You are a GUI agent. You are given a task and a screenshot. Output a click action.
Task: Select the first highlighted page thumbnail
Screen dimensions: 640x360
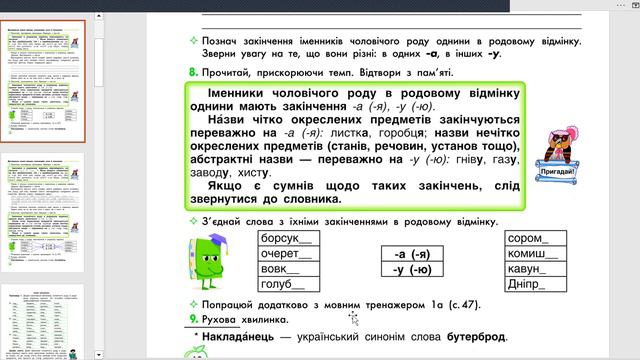point(43,82)
